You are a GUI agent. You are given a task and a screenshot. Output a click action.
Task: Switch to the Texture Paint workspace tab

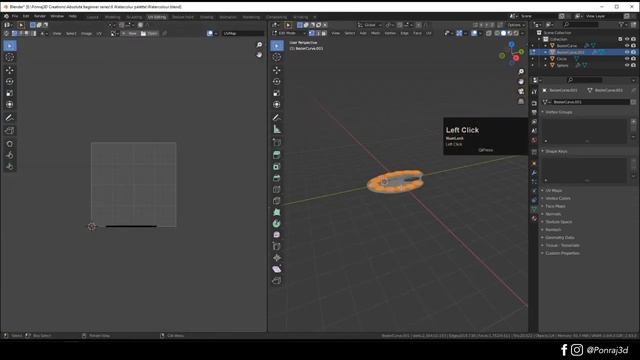(x=182, y=17)
